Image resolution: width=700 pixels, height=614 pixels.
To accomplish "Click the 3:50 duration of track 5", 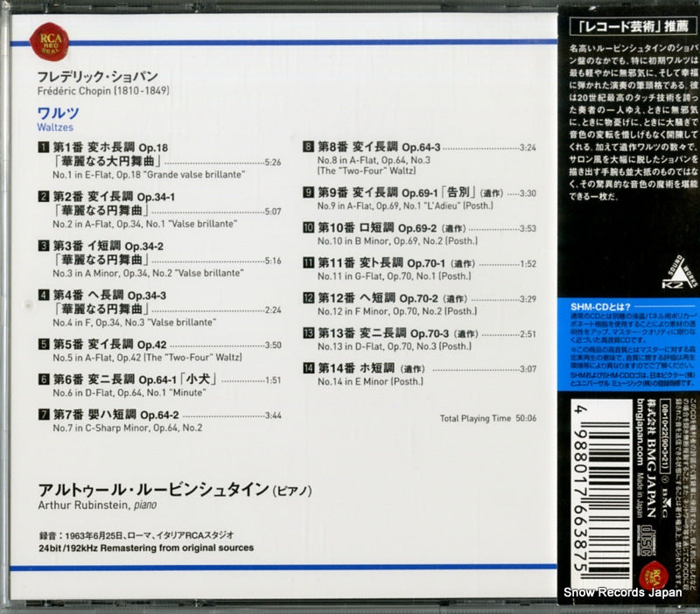I will 273,345.
